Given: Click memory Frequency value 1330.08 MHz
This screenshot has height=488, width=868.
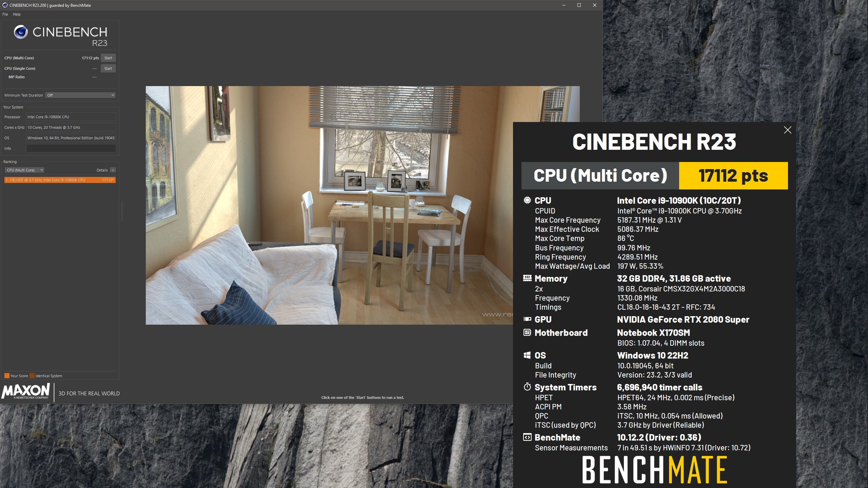Looking at the screenshot, I should [637, 298].
